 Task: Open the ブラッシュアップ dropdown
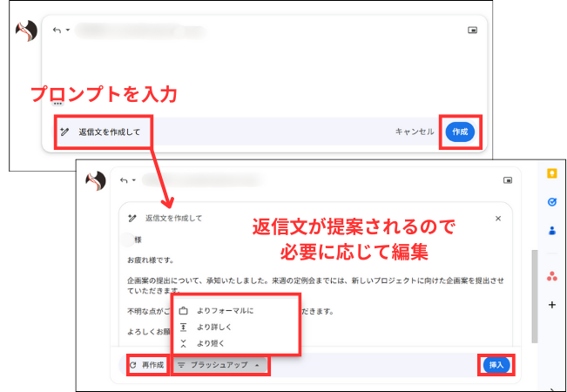pos(220,365)
